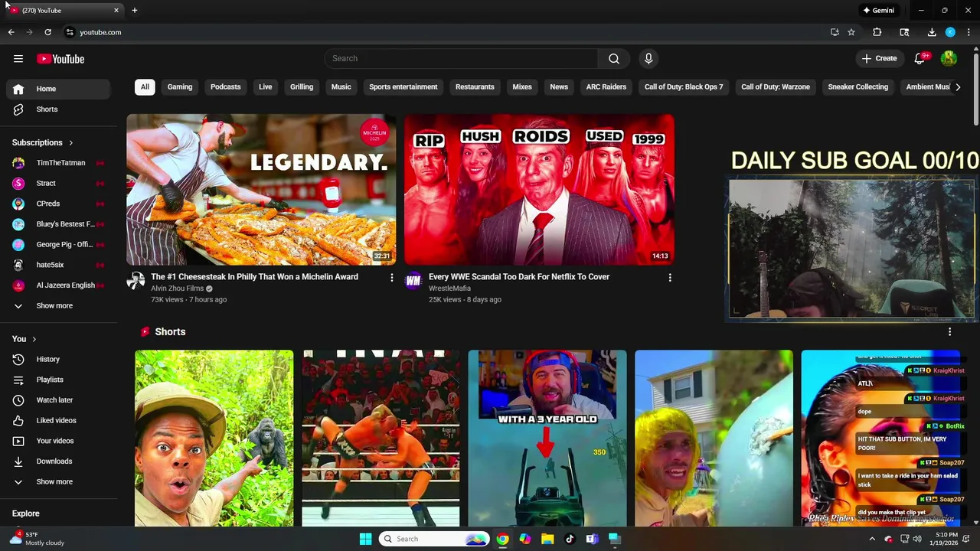The width and height of the screenshot is (980, 551).
Task: Select the Grilling filter chip
Action: (x=302, y=87)
